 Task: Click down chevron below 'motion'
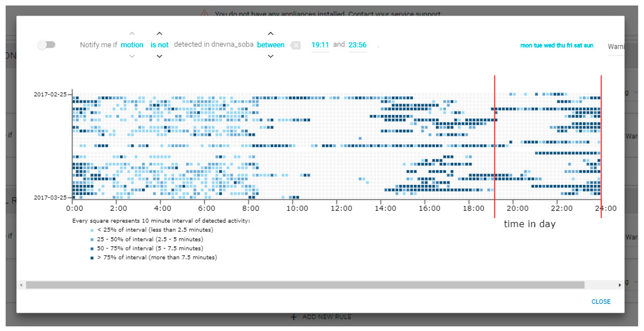(x=132, y=56)
